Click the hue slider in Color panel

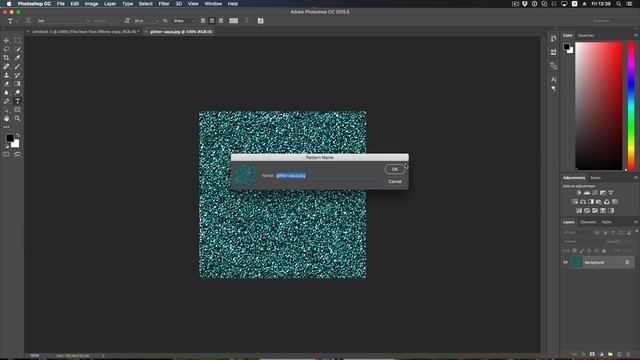click(631, 106)
